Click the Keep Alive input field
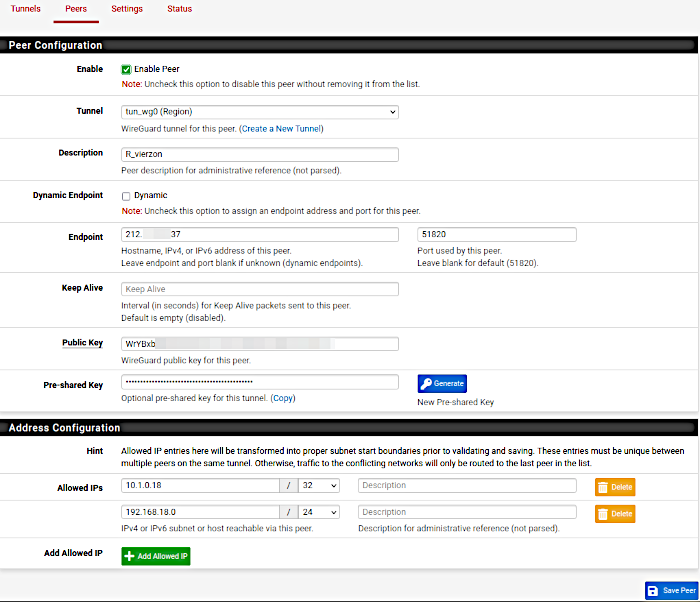 pyautogui.click(x=259, y=289)
